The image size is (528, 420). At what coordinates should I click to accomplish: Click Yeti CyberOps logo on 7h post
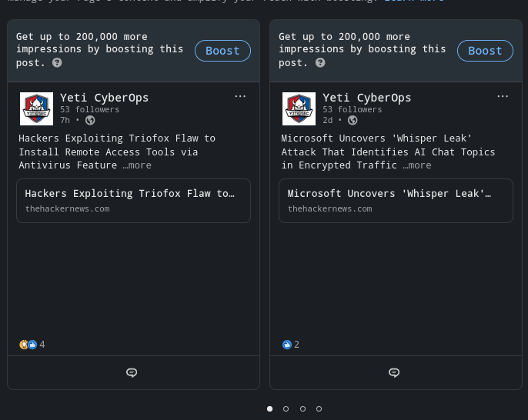coord(36,108)
